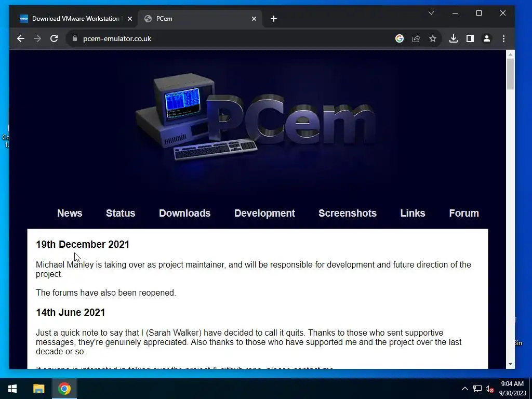Open Chrome downloads panel

[x=453, y=38]
